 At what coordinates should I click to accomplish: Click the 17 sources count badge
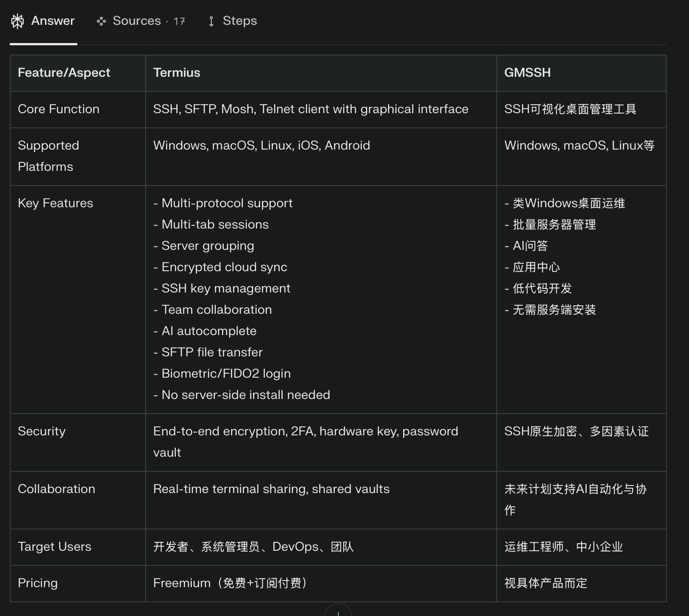pos(179,21)
